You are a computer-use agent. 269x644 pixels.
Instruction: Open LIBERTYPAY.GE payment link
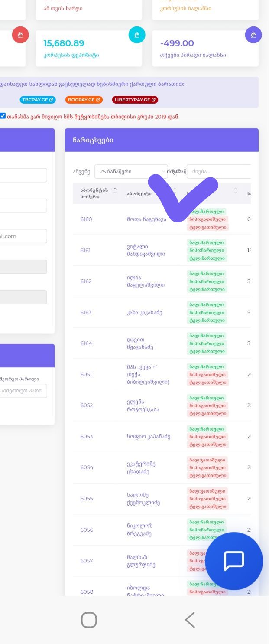coord(135,100)
